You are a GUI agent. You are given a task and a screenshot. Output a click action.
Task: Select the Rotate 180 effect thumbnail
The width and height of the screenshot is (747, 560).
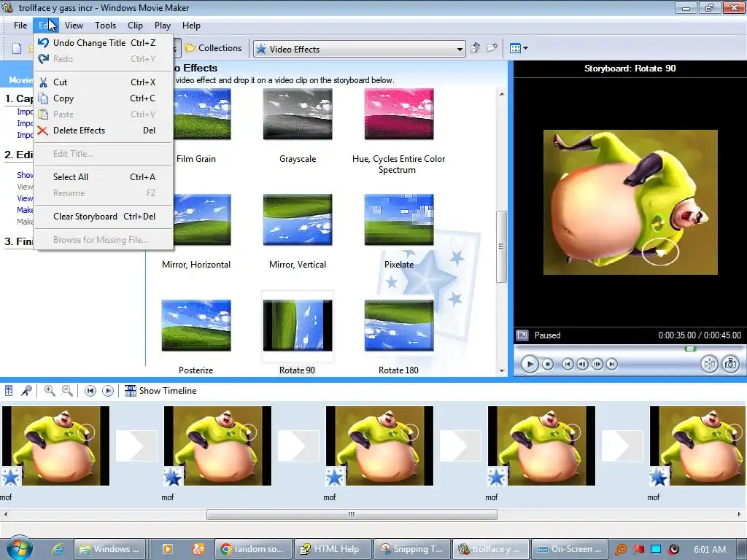coord(399,326)
